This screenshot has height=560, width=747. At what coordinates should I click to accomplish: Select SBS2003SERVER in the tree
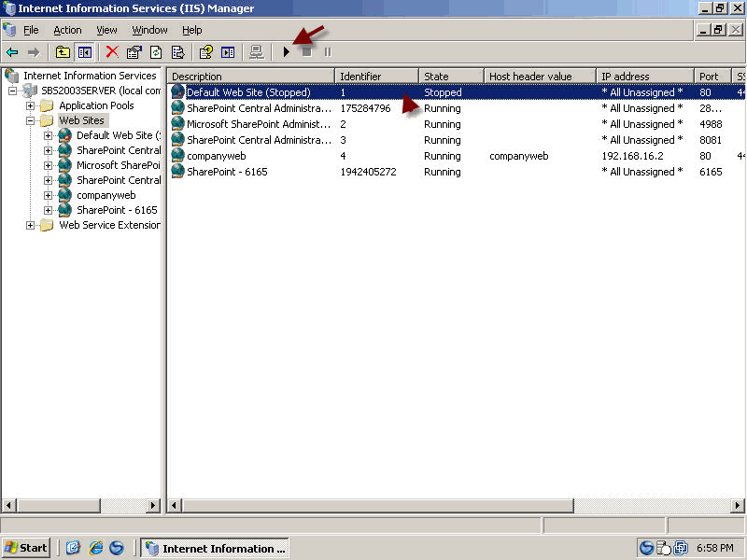click(x=101, y=91)
